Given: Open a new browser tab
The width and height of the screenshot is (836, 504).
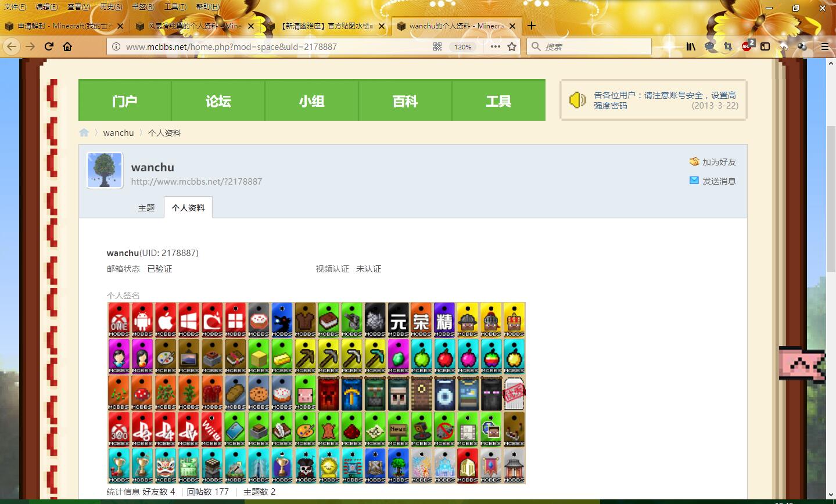Looking at the screenshot, I should 531,26.
